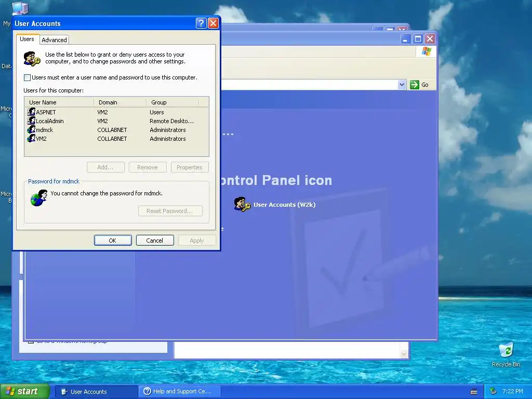Click the VM2 user icon in list

coord(32,138)
